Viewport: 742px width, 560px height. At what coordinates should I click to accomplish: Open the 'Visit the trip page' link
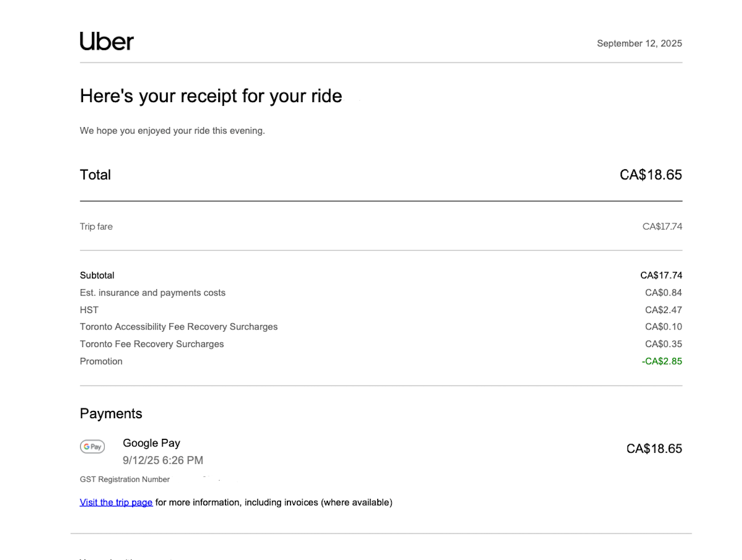tap(116, 502)
